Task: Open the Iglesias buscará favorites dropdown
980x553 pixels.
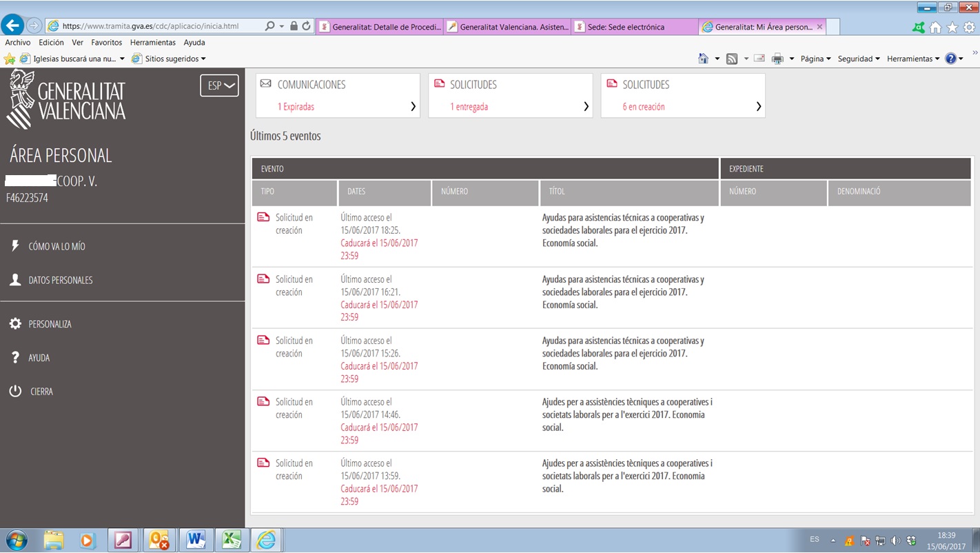Action: tap(72, 59)
